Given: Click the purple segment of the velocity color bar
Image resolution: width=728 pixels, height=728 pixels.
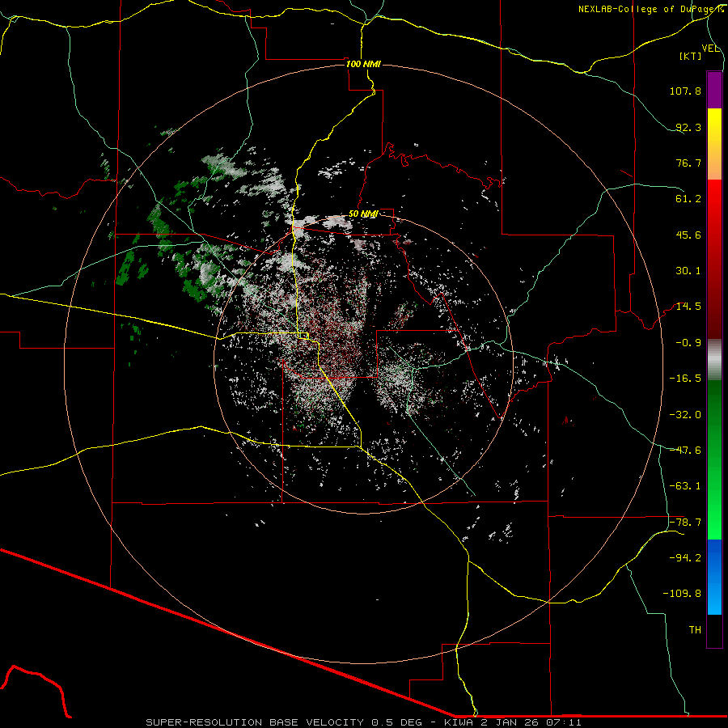Looking at the screenshot, I should pyautogui.click(x=714, y=90).
